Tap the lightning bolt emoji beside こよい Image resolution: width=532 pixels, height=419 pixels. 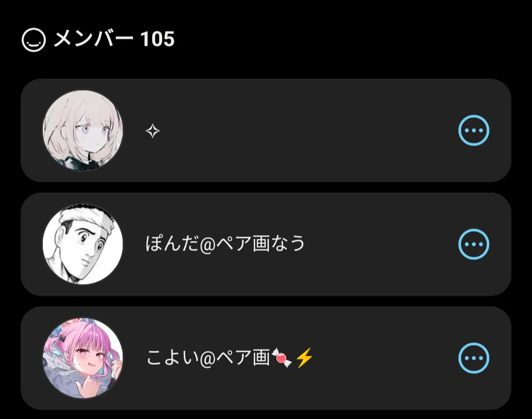tap(304, 357)
